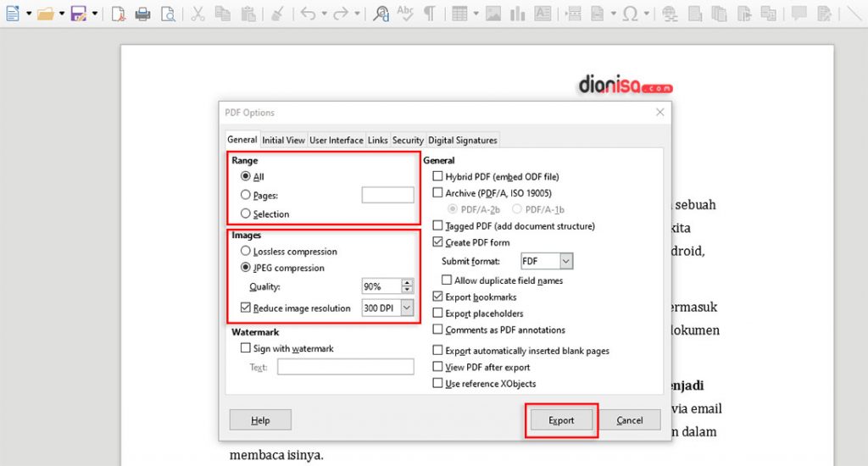Click the Insert Hyperlink globe icon
868x466 pixels.
(670, 13)
